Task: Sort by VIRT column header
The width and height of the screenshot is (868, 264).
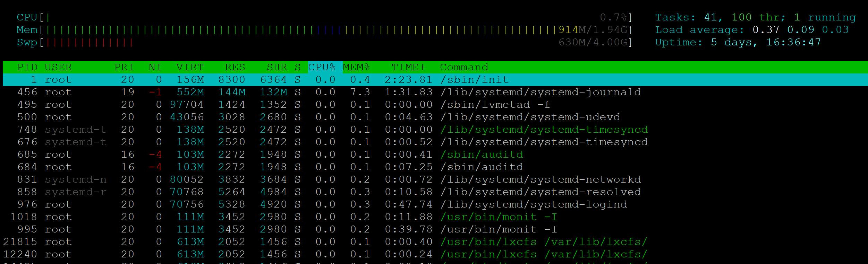Action: tap(190, 67)
